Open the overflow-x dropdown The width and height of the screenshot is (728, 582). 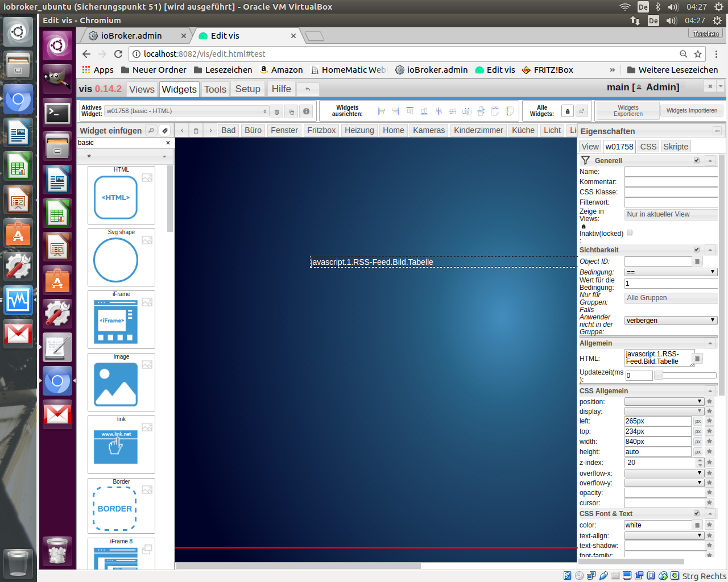[664, 473]
